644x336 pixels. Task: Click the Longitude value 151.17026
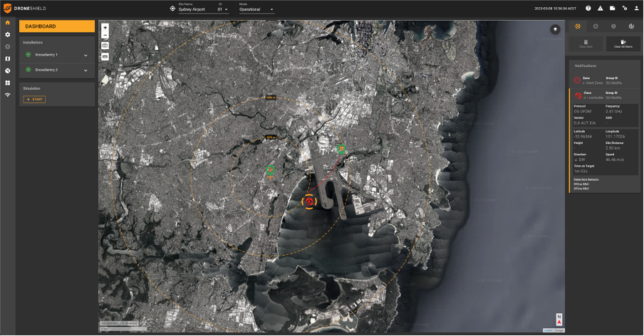point(615,136)
